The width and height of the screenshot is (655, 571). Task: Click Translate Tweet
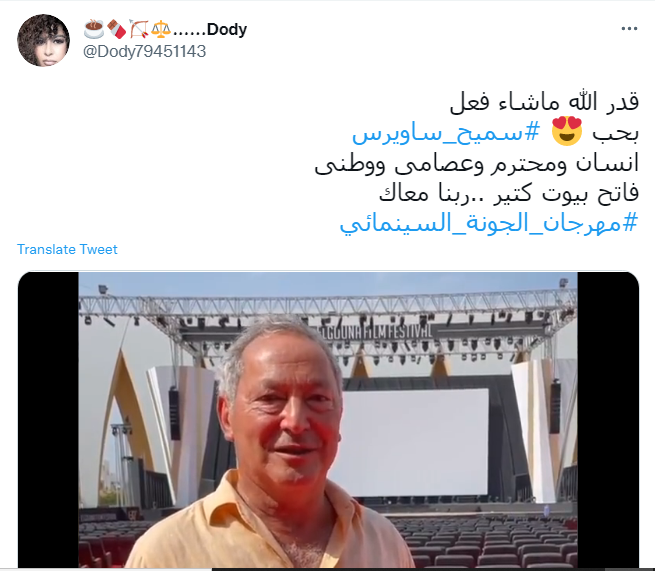point(67,249)
